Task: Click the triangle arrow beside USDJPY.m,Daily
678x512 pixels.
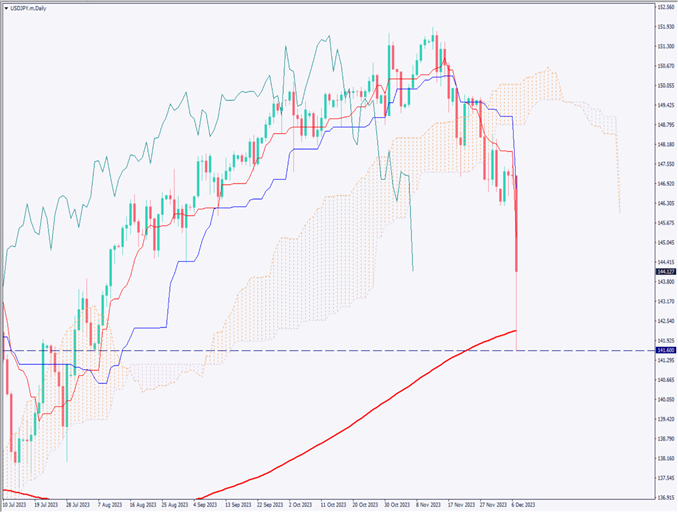Action: point(6,6)
